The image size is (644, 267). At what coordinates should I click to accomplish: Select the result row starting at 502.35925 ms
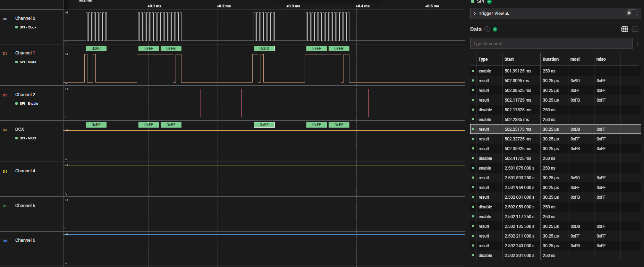556,148
